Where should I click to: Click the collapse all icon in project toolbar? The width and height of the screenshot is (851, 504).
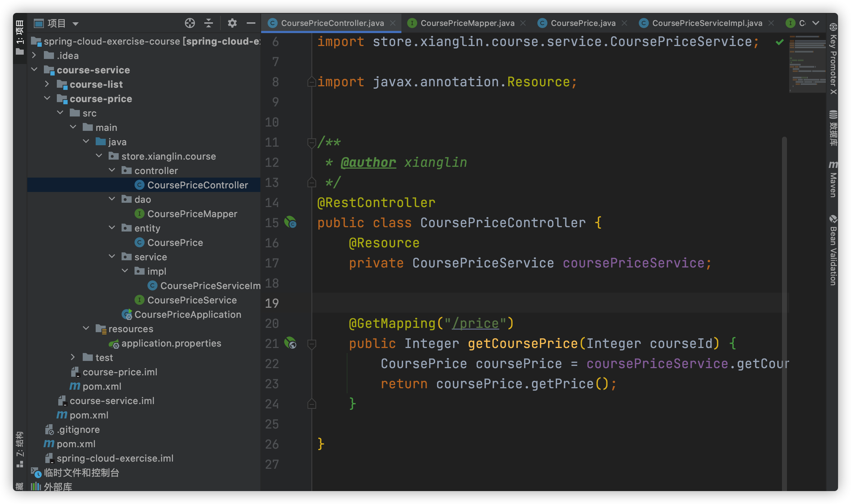209,23
